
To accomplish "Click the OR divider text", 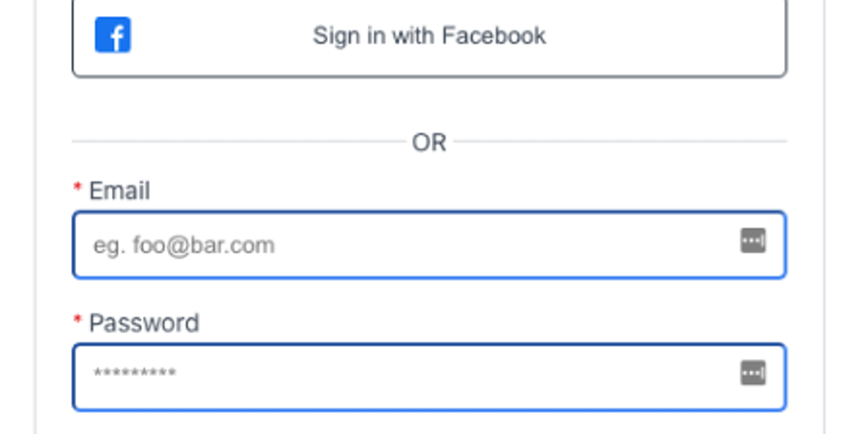I will tap(429, 142).
